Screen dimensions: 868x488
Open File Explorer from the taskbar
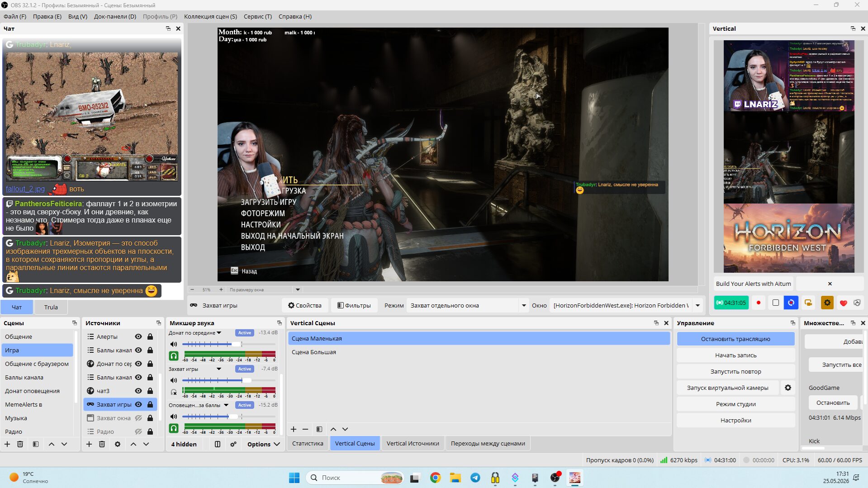455,478
